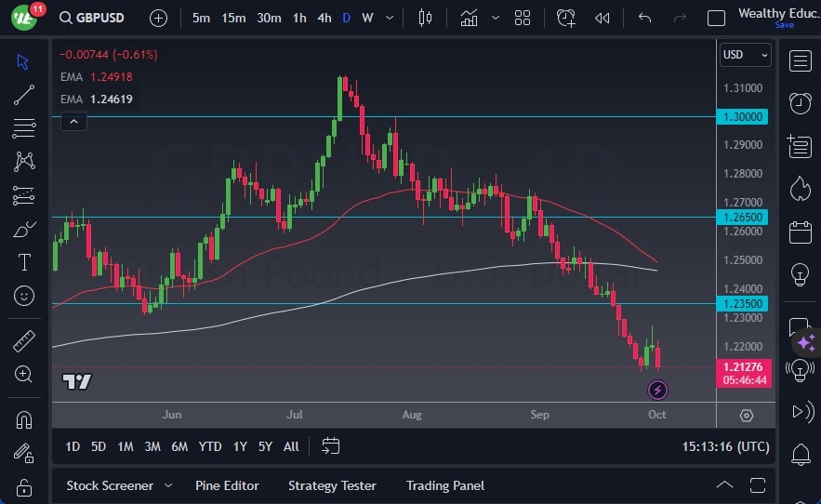Open the Indicators chart icon in top bar
The width and height of the screenshot is (821, 504).
tap(470, 18)
